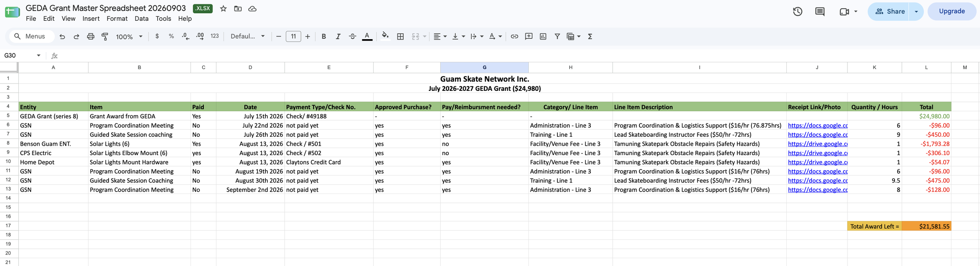Open receipt link for Benson Guam ENT.
Viewport: 980px width, 266px height.
coord(817,144)
